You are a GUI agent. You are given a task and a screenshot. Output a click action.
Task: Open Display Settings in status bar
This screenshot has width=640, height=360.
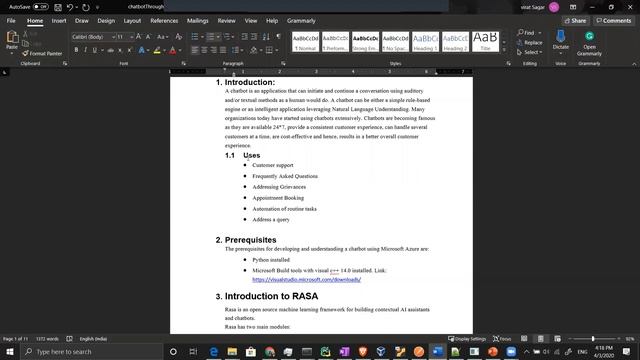pos(467,339)
